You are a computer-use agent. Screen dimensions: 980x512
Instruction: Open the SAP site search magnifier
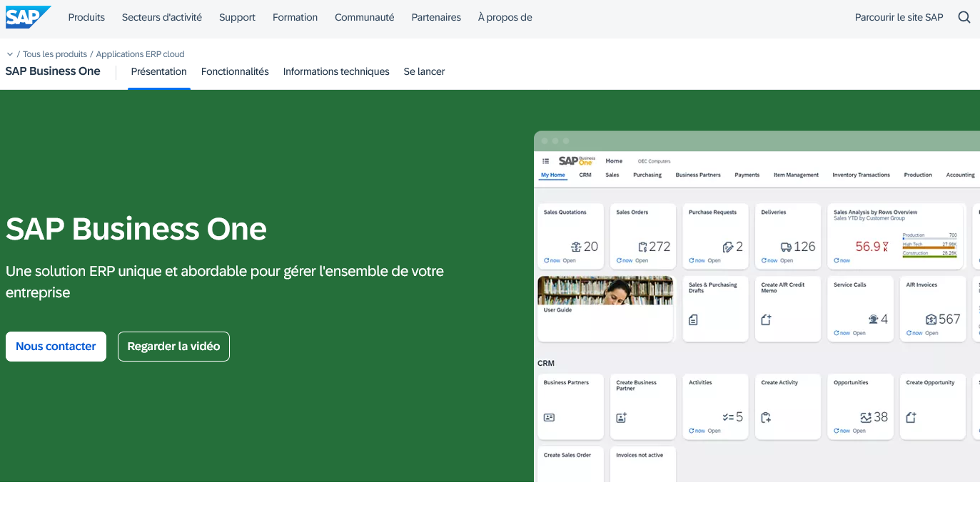964,16
